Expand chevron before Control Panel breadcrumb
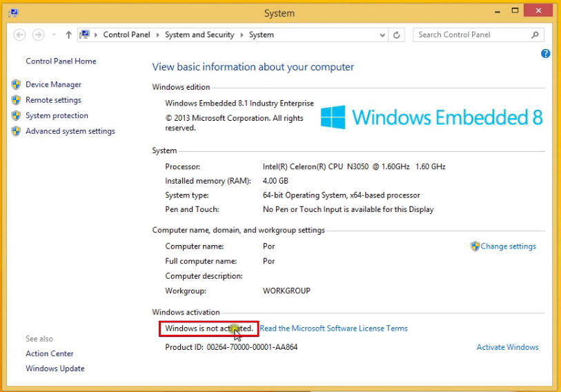The image size is (561, 392). point(96,35)
